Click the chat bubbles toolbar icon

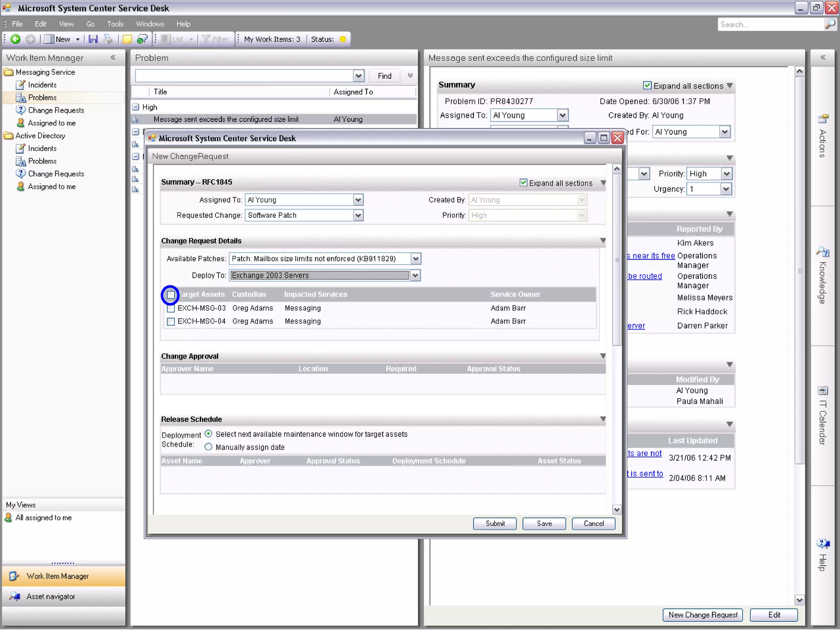pos(142,39)
